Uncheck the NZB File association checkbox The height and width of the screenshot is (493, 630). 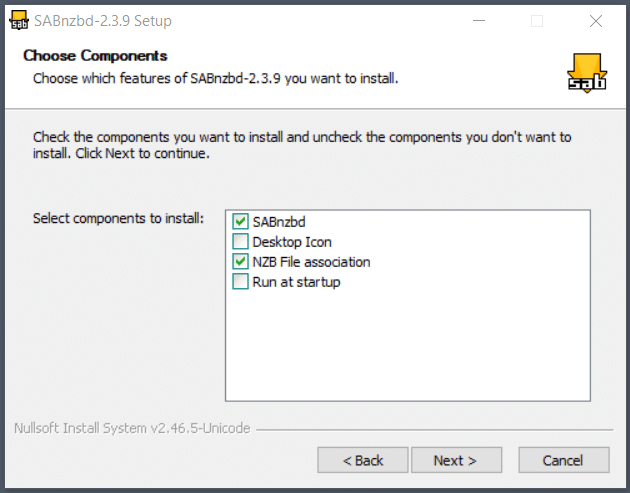point(240,262)
